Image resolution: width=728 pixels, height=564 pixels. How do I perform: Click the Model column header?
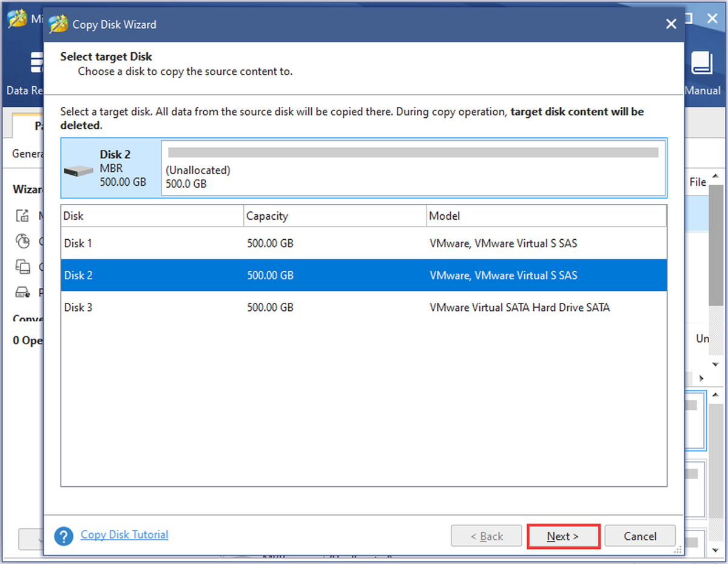(546, 216)
